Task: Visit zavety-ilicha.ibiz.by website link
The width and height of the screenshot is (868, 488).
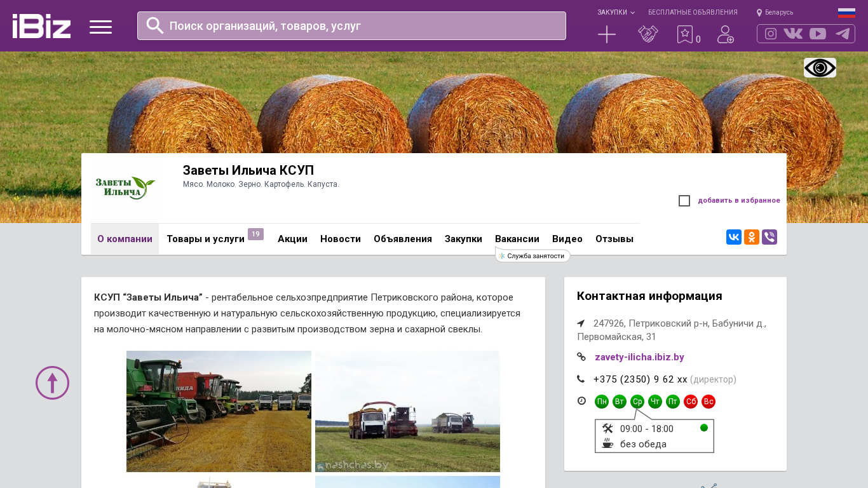Action: 639,357
